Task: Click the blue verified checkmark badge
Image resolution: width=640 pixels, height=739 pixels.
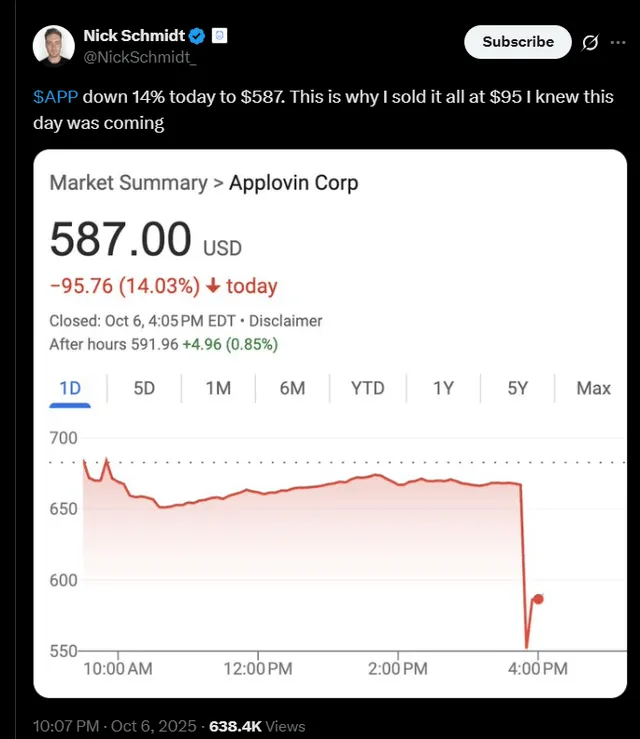Action: point(197,36)
